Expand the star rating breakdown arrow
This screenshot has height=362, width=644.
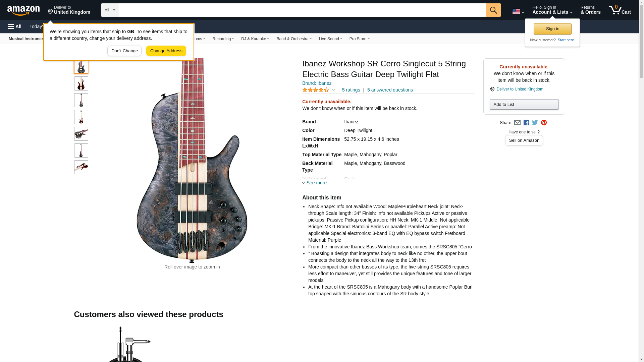tap(333, 90)
